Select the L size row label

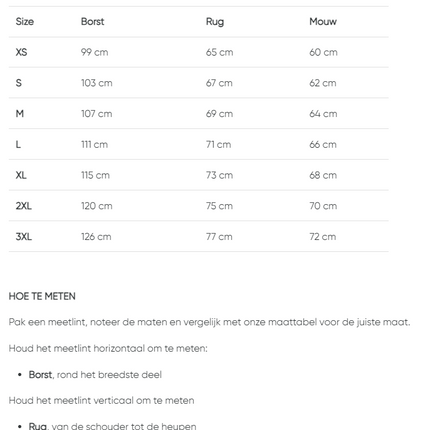point(18,144)
